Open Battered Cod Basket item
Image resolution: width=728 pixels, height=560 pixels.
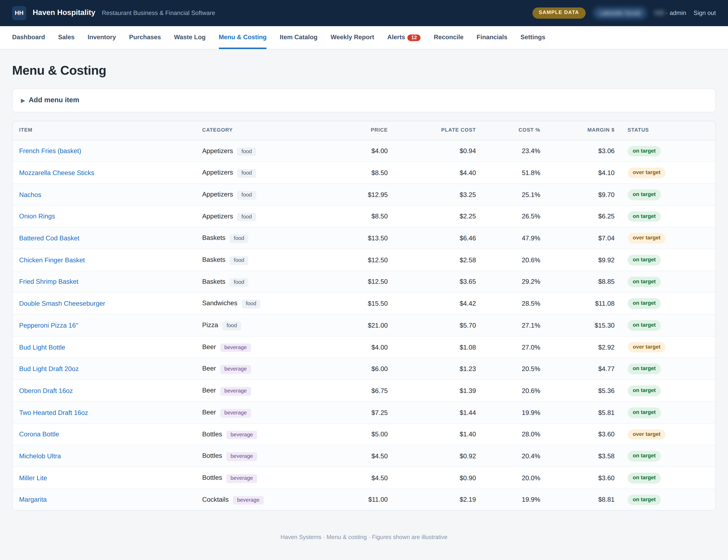coord(49,238)
